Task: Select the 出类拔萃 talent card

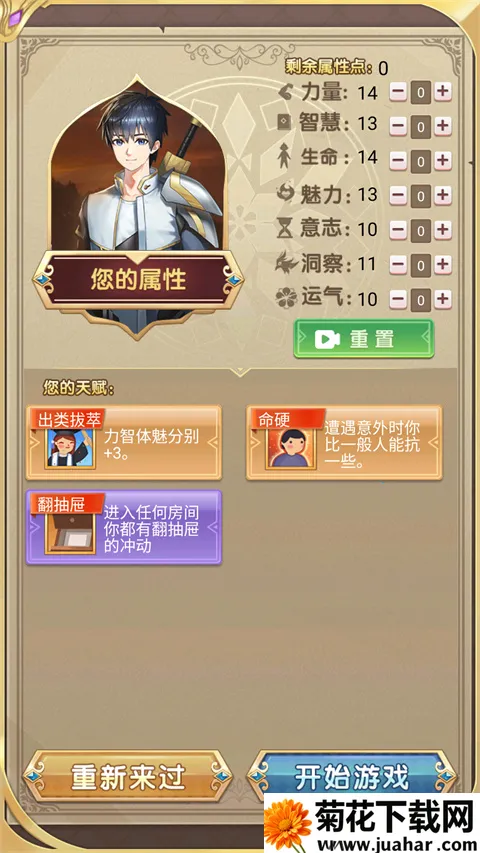Action: coord(124,442)
